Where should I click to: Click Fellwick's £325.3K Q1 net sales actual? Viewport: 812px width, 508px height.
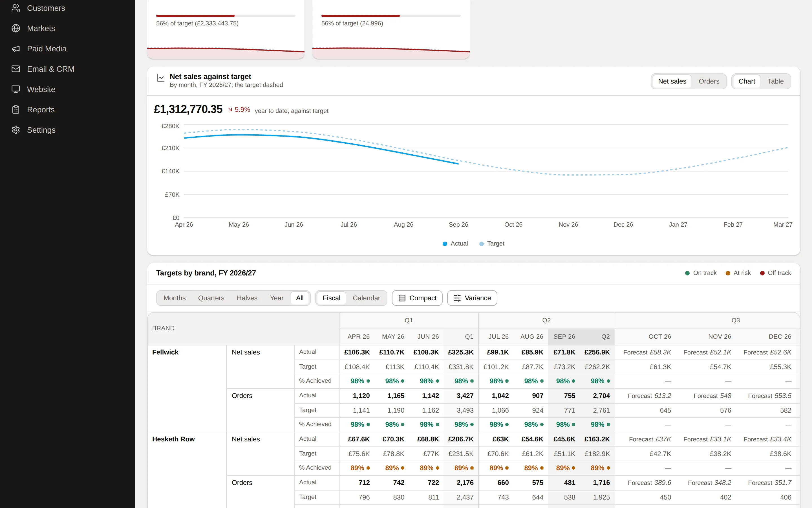460,352
